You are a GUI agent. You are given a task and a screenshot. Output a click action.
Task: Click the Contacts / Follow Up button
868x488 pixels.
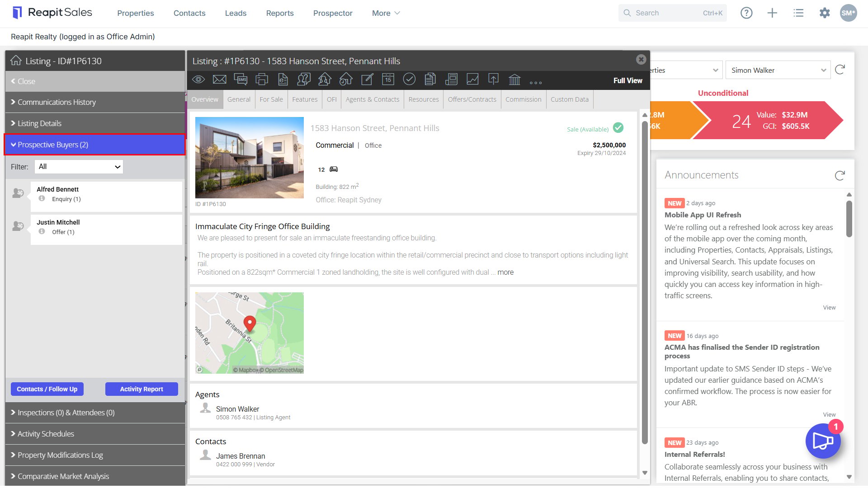(x=47, y=389)
